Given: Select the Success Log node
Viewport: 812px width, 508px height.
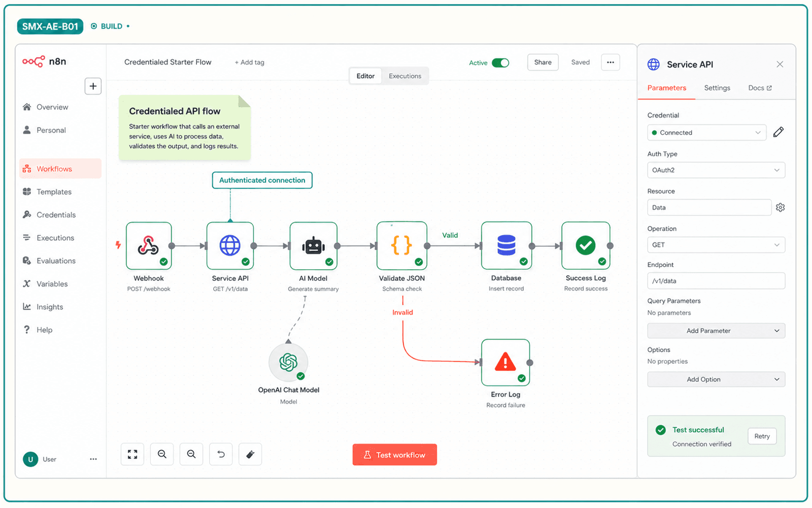Looking at the screenshot, I should point(586,246).
